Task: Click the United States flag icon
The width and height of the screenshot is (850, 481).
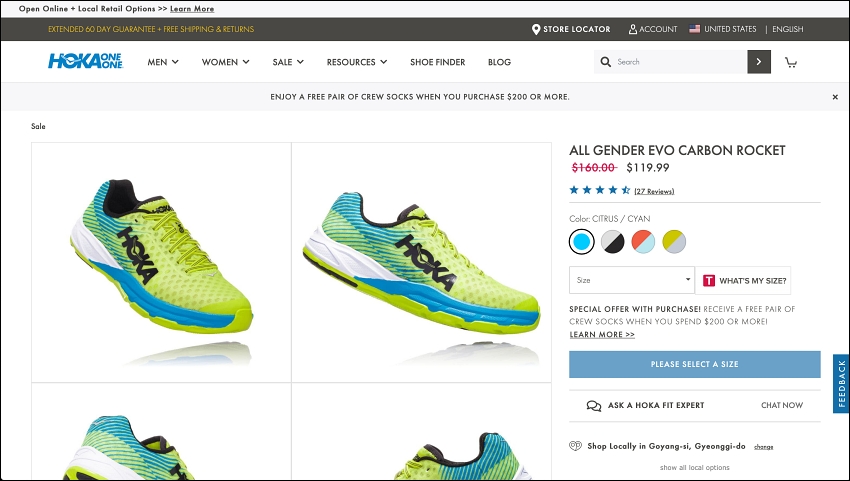Action: coord(694,29)
